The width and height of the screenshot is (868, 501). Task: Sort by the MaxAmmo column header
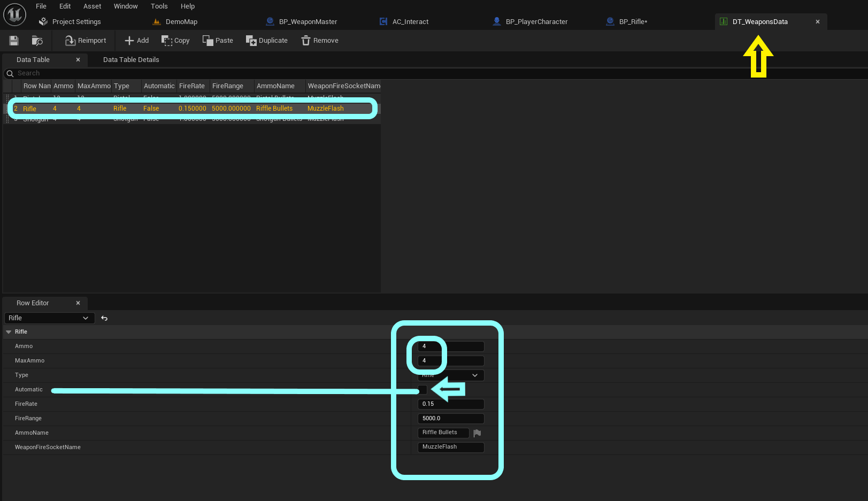94,86
